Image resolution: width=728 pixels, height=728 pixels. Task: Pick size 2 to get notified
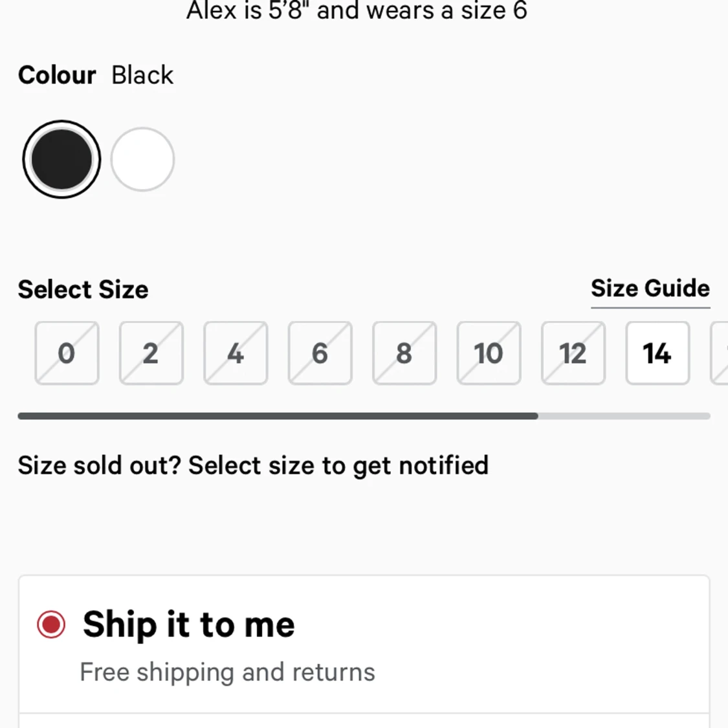pyautogui.click(x=151, y=353)
